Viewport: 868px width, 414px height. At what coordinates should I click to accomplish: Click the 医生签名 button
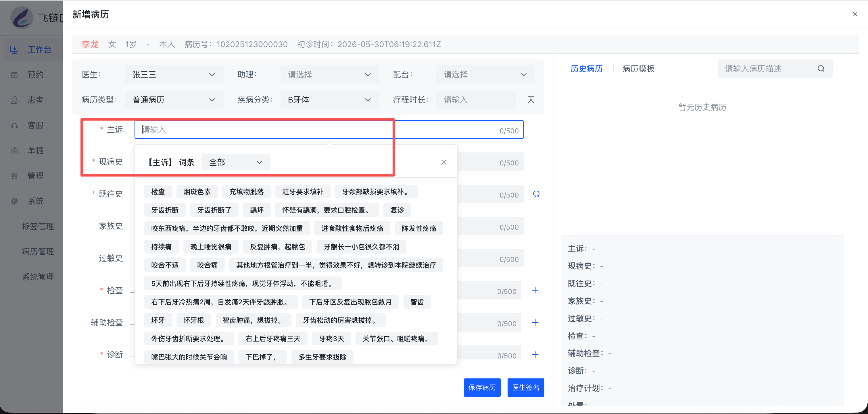coord(526,387)
